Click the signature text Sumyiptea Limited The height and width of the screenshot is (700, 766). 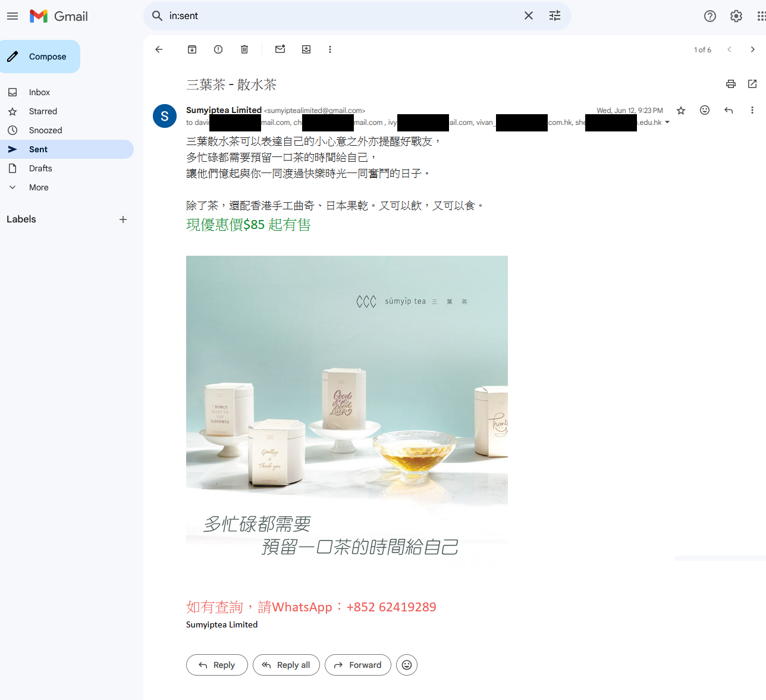222,624
